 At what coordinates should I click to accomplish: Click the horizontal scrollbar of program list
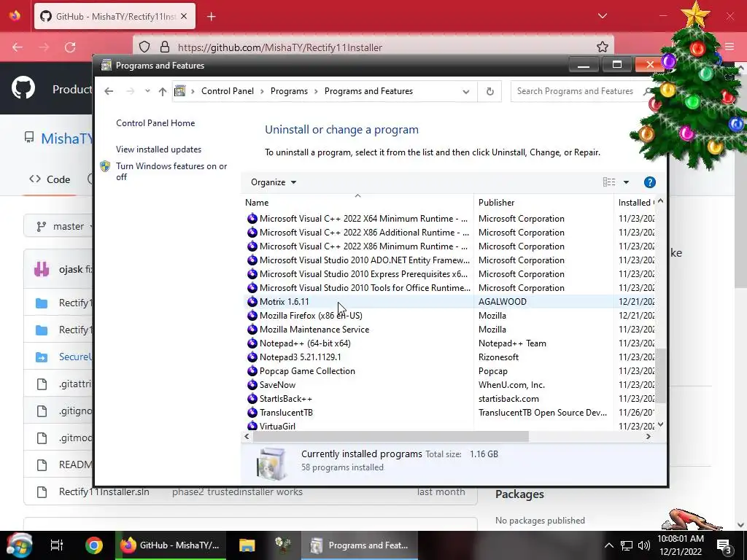tap(391, 436)
